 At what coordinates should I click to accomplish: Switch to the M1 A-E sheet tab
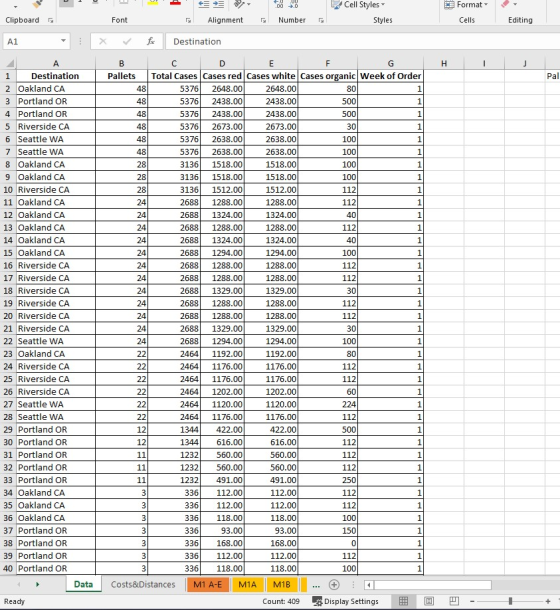point(207,584)
